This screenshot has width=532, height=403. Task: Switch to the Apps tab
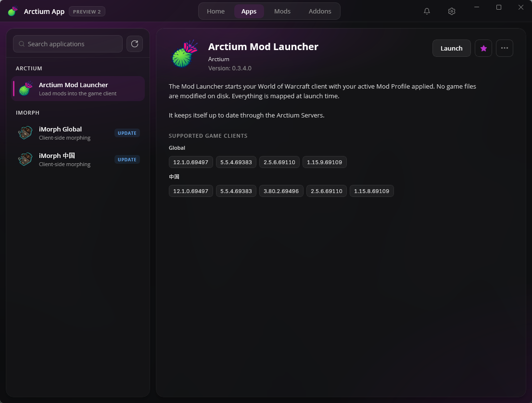[x=249, y=11]
